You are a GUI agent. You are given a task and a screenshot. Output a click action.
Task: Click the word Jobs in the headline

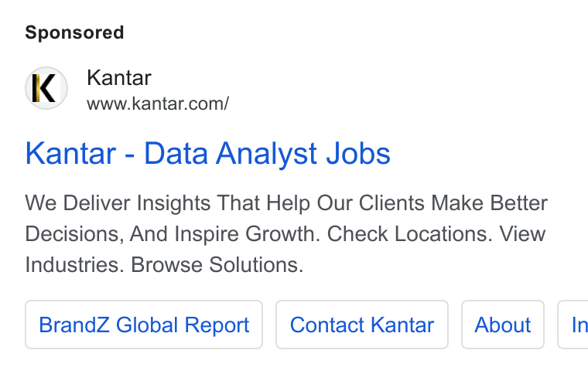pos(358,153)
